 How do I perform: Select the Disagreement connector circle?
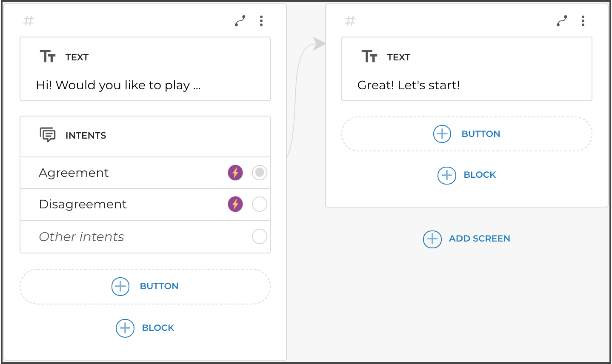(260, 204)
